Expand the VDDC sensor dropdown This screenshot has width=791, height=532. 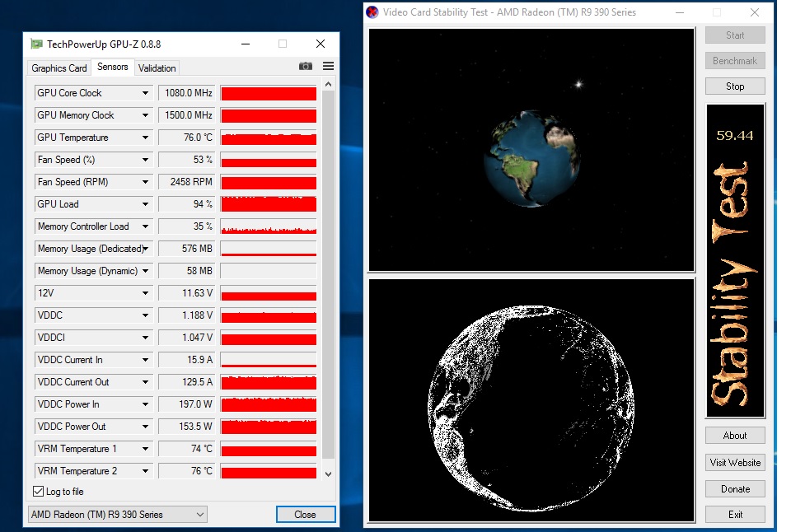[x=145, y=315]
